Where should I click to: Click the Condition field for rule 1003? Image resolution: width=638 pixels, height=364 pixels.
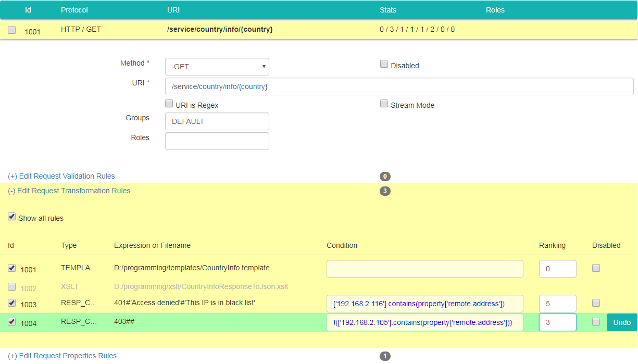(424, 304)
